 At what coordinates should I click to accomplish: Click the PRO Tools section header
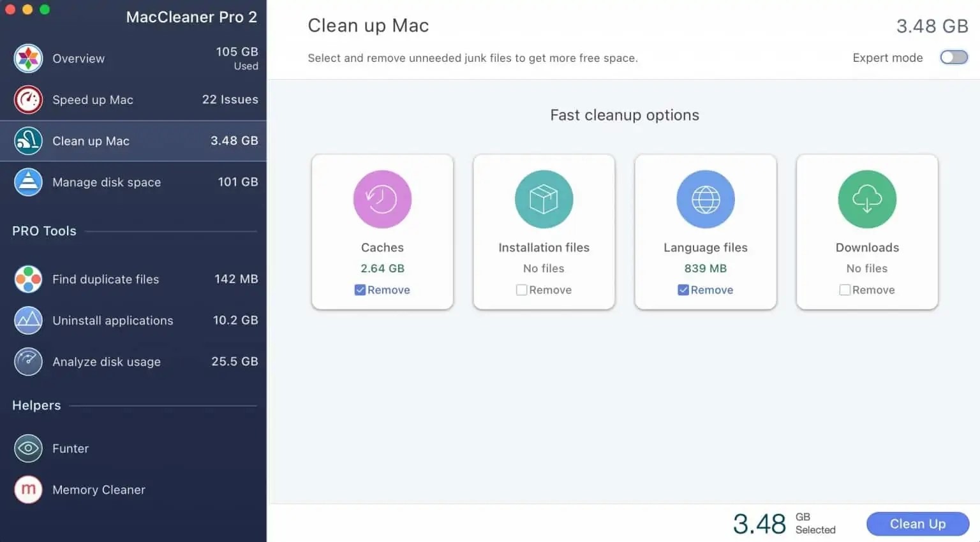[x=44, y=231]
